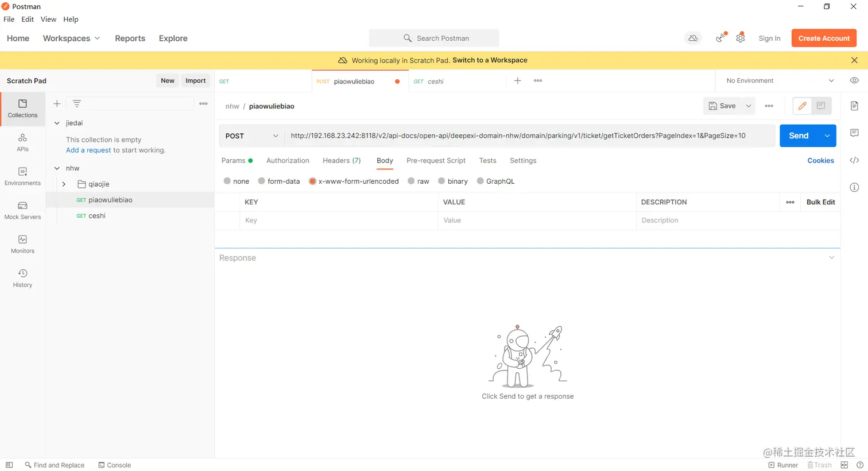Click the offline cloud sync icon
Screen dimensions: 868x471
click(693, 38)
